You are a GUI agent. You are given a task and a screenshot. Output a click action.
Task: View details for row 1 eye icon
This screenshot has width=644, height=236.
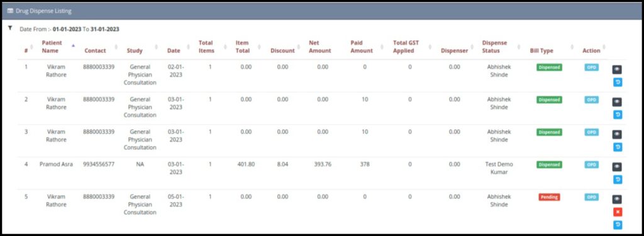[617, 69]
